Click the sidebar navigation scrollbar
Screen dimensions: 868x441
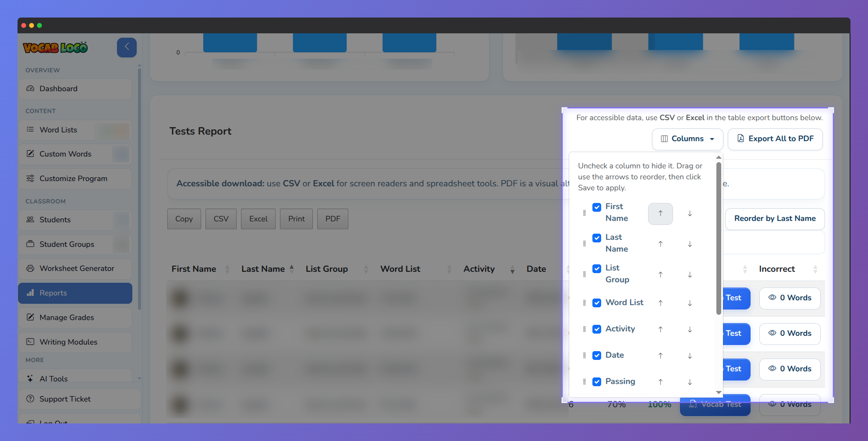(x=139, y=188)
